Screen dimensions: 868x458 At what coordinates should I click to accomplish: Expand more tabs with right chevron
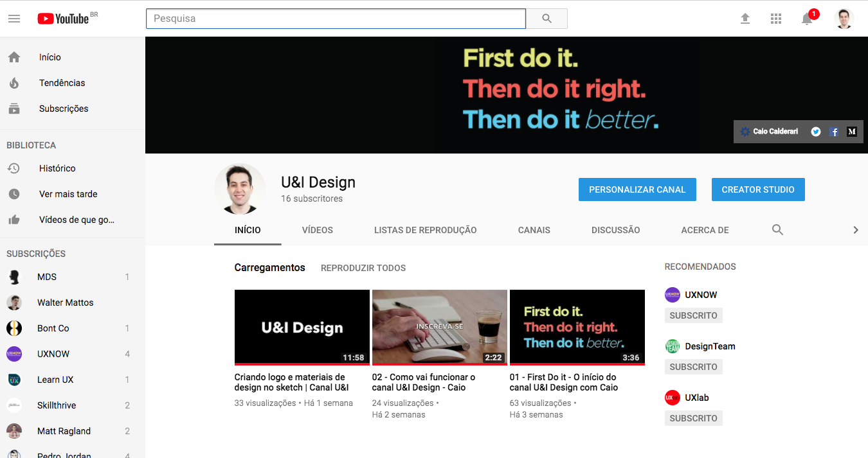855,230
